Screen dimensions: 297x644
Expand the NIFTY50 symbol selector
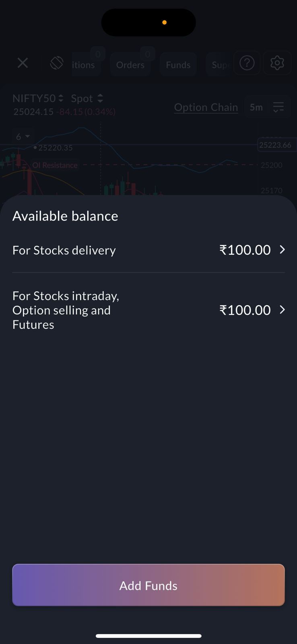(x=38, y=98)
